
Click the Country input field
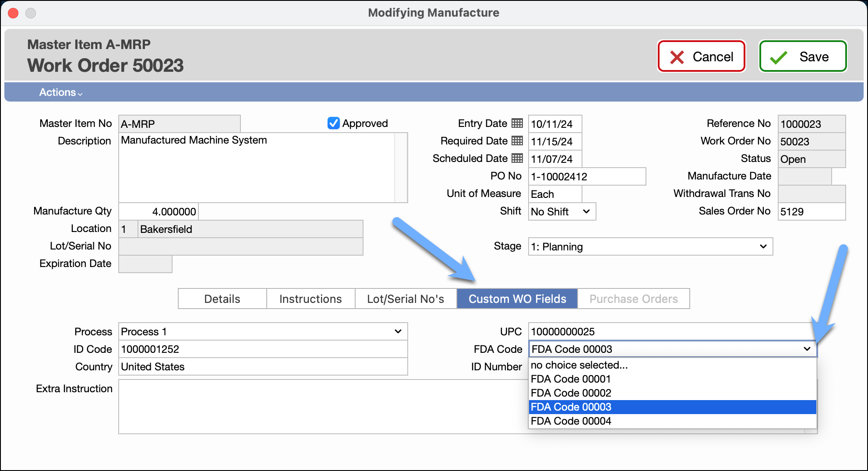(263, 366)
